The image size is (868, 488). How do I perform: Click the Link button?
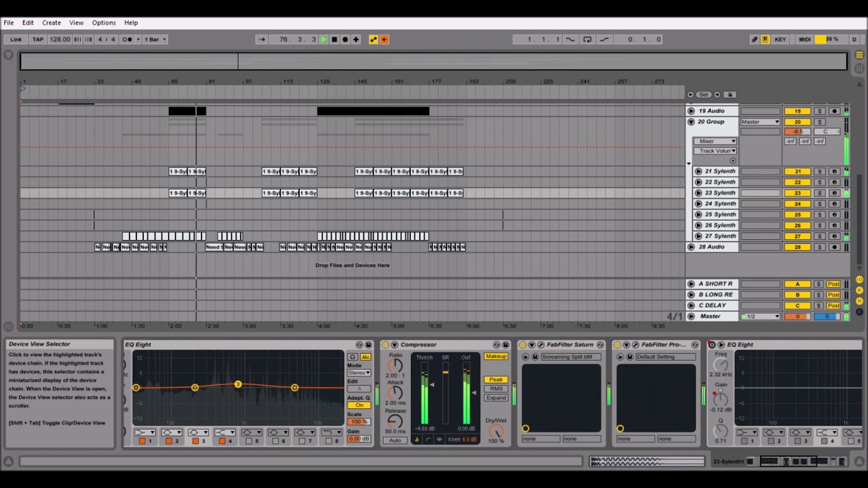[x=16, y=39]
